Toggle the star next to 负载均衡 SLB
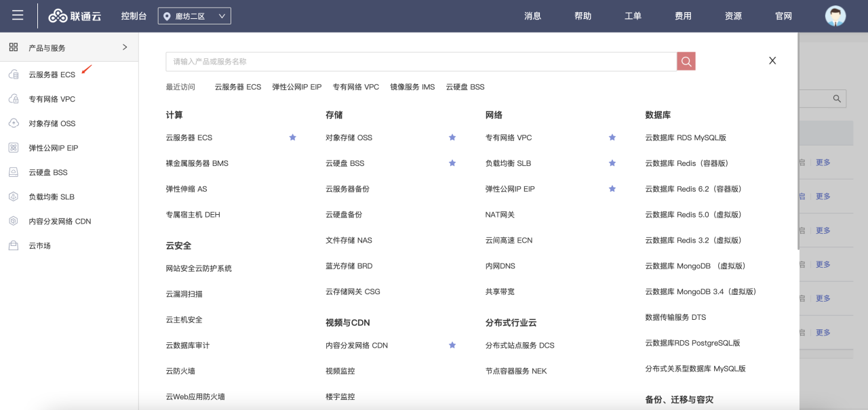 tap(612, 163)
